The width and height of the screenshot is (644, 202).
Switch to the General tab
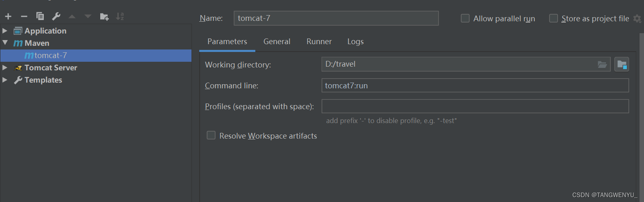(x=277, y=42)
